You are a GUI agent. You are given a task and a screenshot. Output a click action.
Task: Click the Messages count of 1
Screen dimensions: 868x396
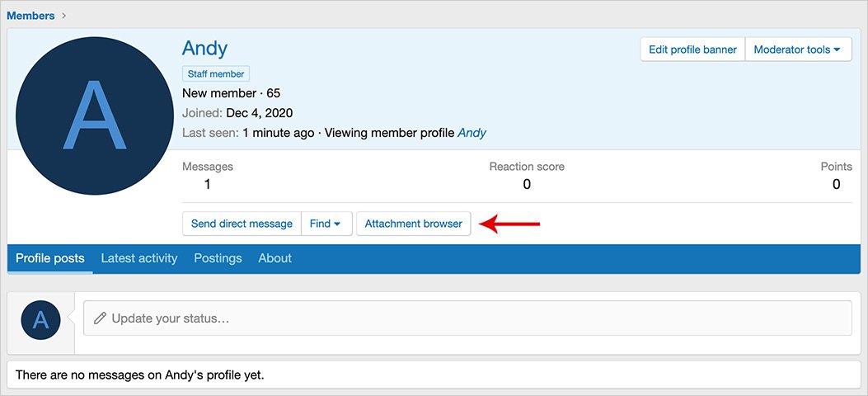coord(207,184)
